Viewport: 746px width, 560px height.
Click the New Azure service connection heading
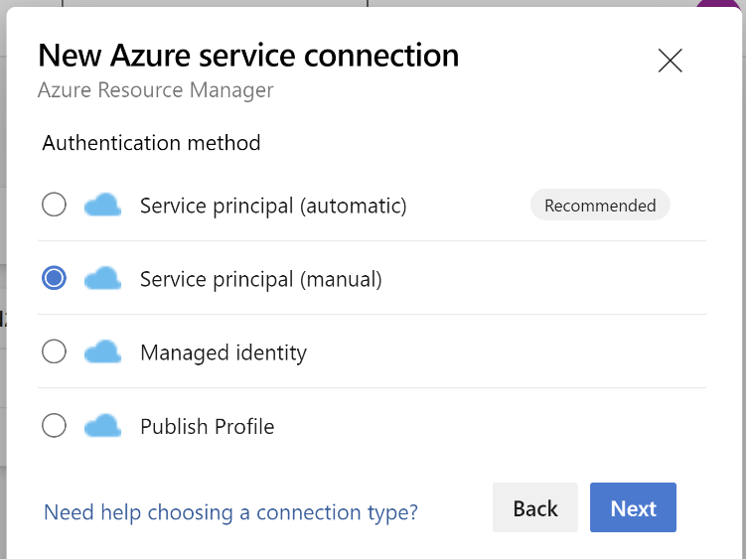[248, 56]
